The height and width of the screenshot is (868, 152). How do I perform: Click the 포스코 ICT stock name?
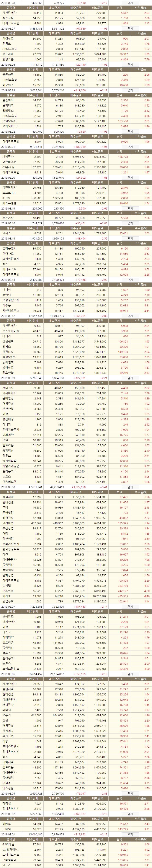click(9, 193)
